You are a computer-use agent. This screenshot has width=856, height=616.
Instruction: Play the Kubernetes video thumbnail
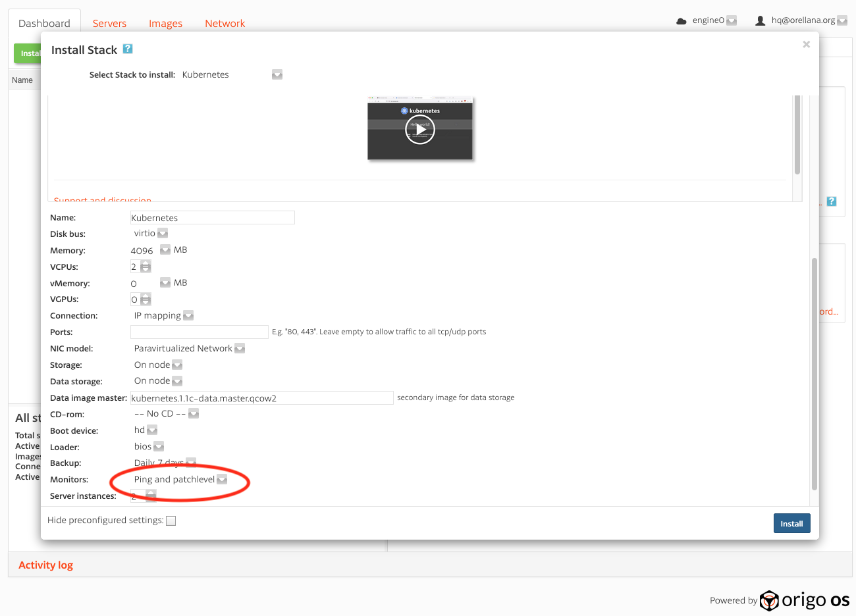(419, 130)
